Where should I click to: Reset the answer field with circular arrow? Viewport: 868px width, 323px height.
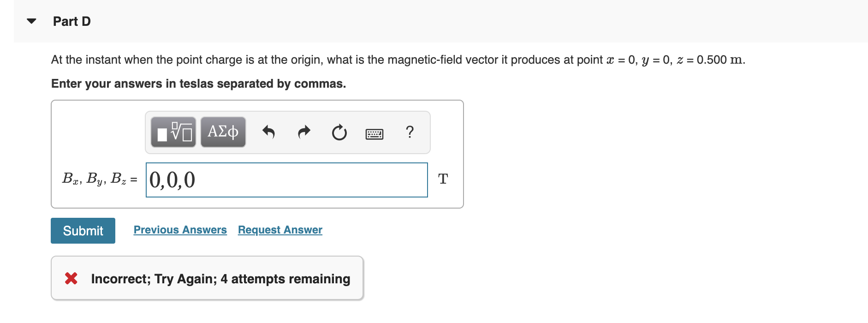click(x=339, y=133)
